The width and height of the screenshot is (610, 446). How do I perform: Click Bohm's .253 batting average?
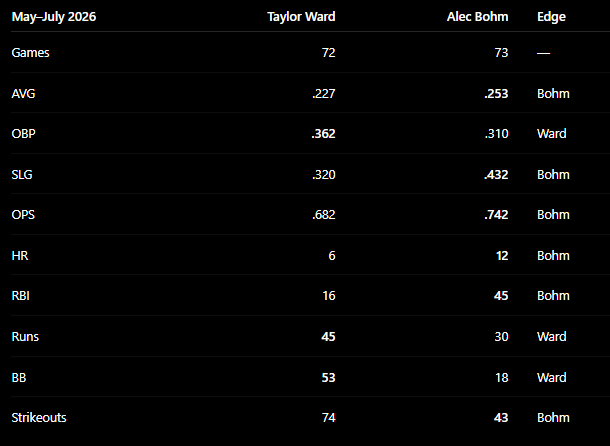click(x=496, y=93)
